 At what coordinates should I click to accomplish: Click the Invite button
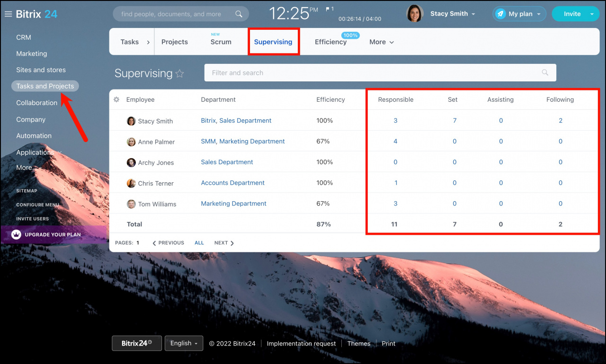(x=572, y=14)
